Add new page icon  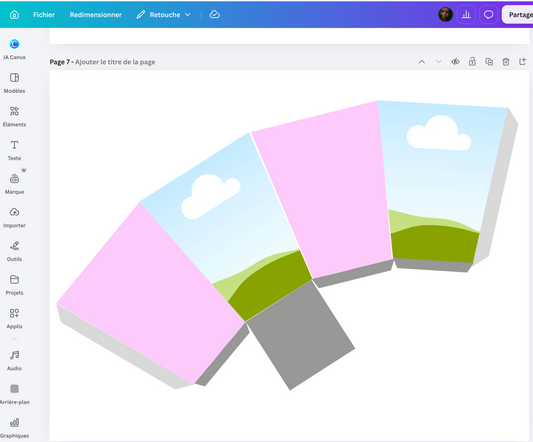(x=522, y=62)
